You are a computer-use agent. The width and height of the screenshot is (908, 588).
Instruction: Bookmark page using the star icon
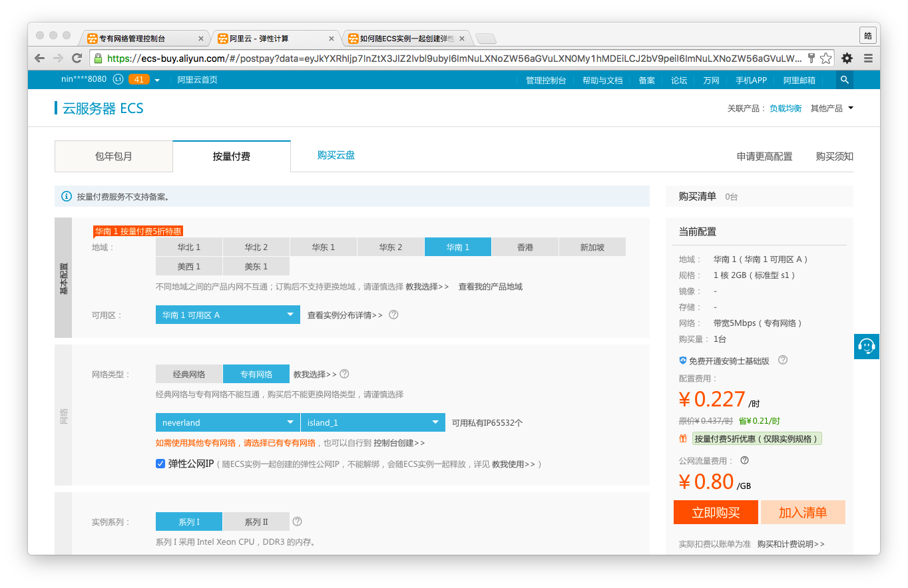[x=825, y=59]
